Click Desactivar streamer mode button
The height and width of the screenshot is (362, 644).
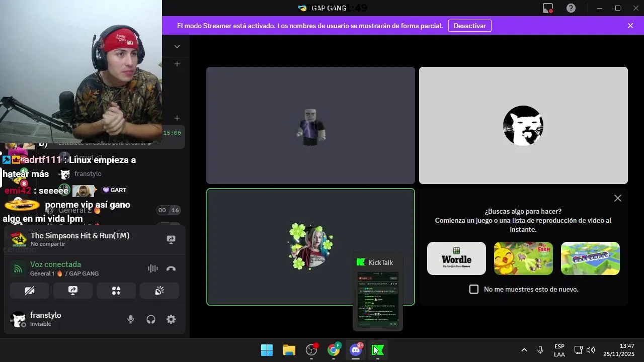tap(469, 26)
